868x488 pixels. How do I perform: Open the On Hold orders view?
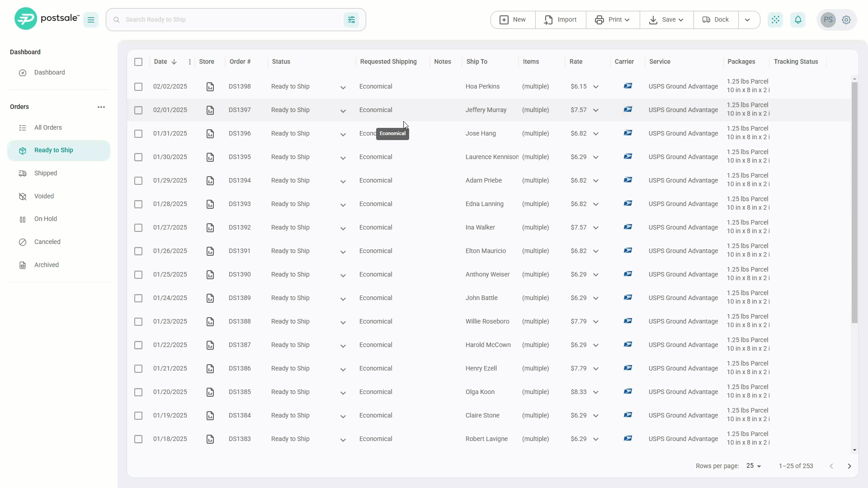pyautogui.click(x=45, y=219)
